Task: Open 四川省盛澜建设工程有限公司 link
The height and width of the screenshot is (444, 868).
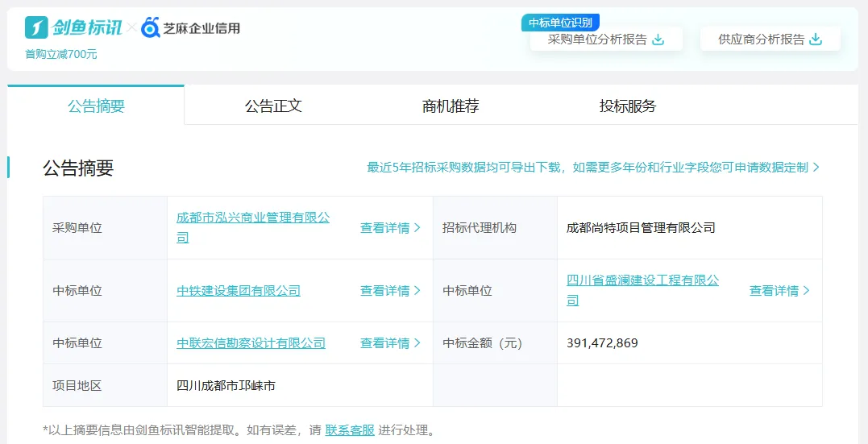Action: coord(642,281)
